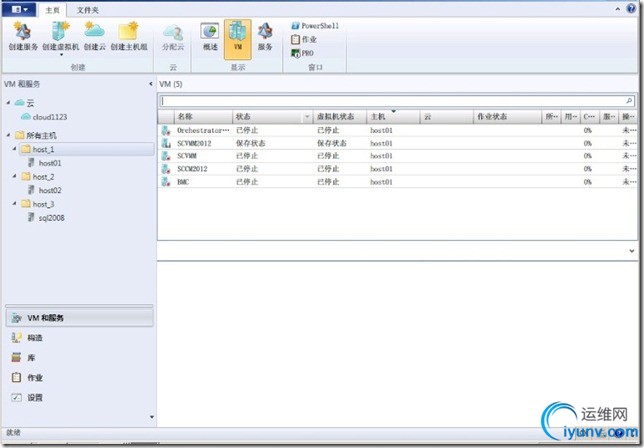
Task: Switch to the 文件夹 tab
Action: (87, 10)
